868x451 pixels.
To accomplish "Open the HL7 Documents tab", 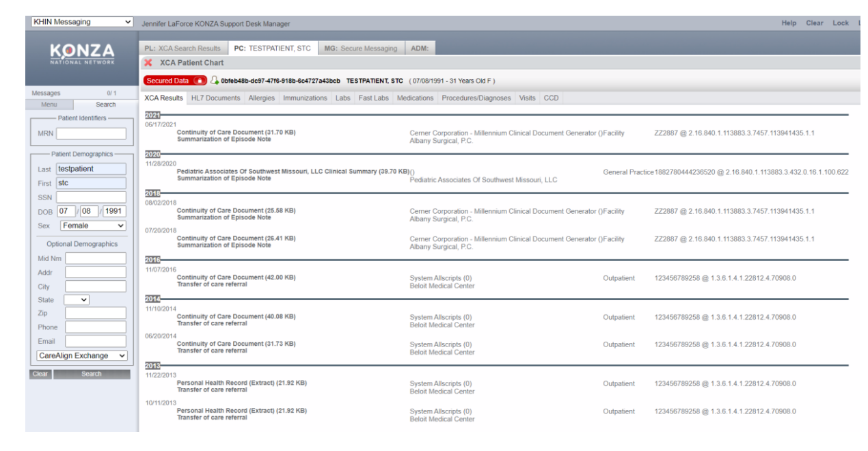I will pos(215,98).
